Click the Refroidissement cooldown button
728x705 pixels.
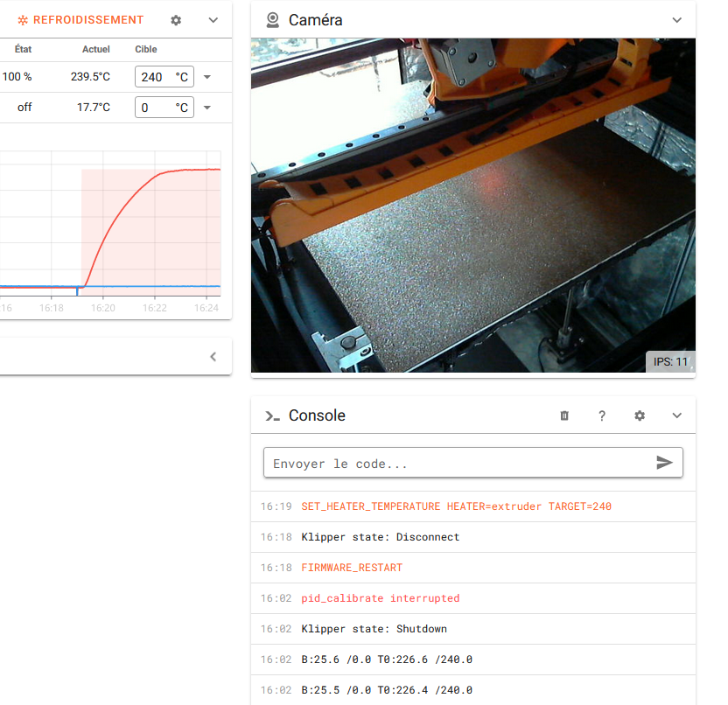[x=80, y=20]
